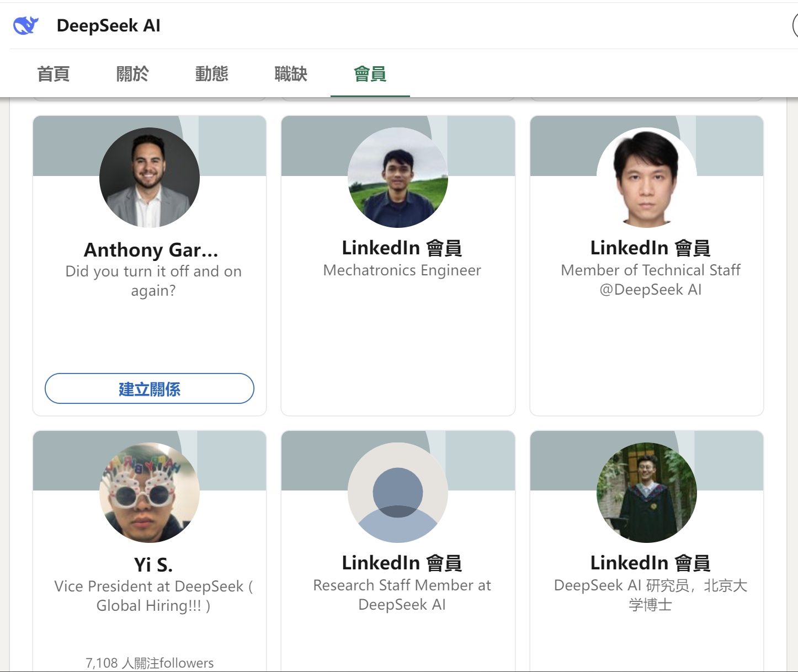This screenshot has width=798, height=672.
Task: Open the Member of Technical Staff photo
Action: [646, 178]
